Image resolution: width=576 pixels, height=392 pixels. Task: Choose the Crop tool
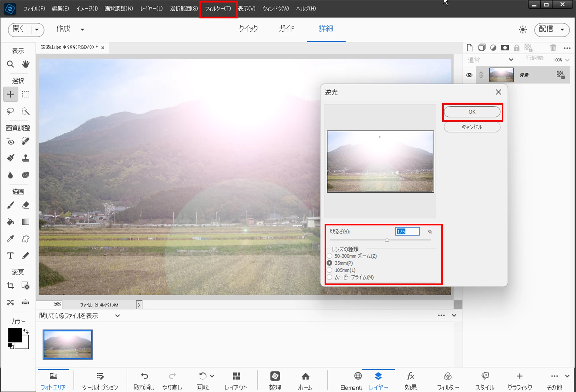tap(10, 286)
